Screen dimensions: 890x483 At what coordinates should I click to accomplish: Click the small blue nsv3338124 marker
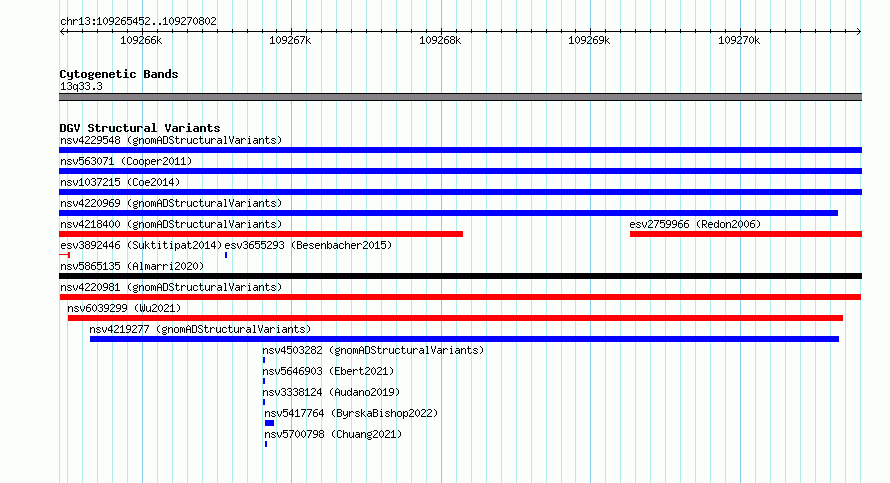pos(264,402)
